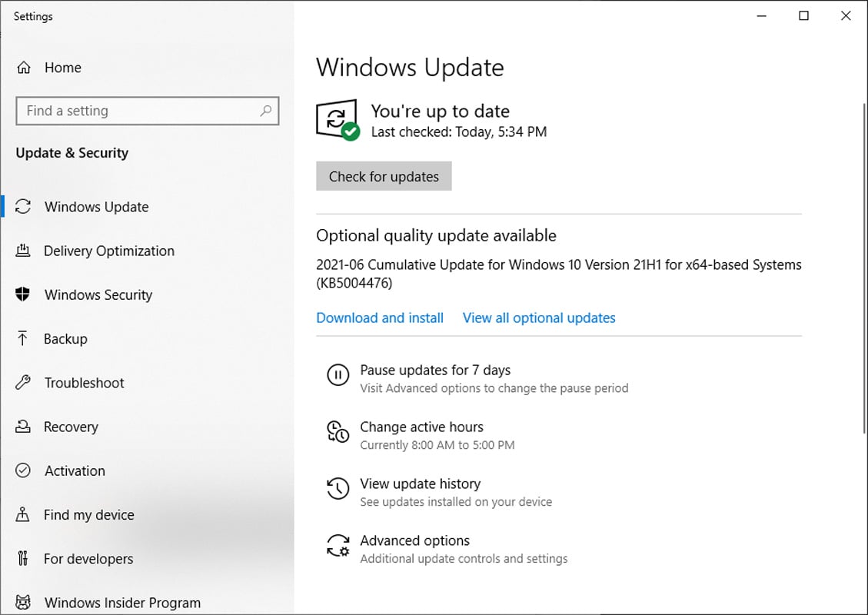Click the "You're up to date" text
868x615 pixels.
(440, 111)
